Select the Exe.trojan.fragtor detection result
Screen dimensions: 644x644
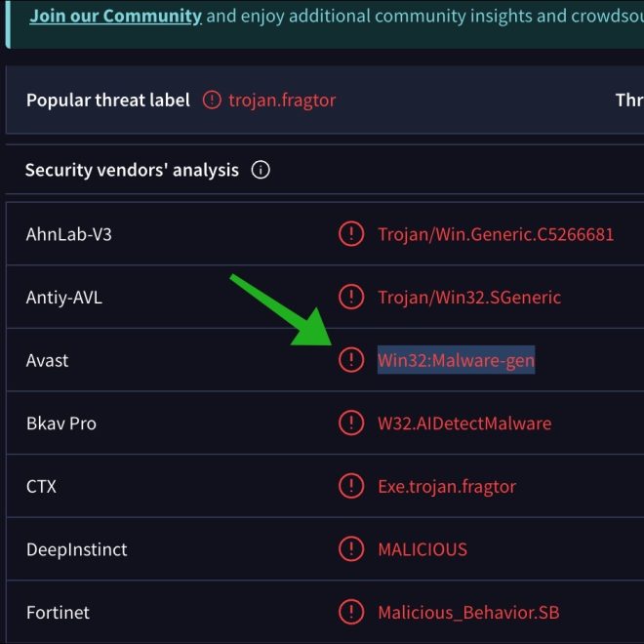447,486
